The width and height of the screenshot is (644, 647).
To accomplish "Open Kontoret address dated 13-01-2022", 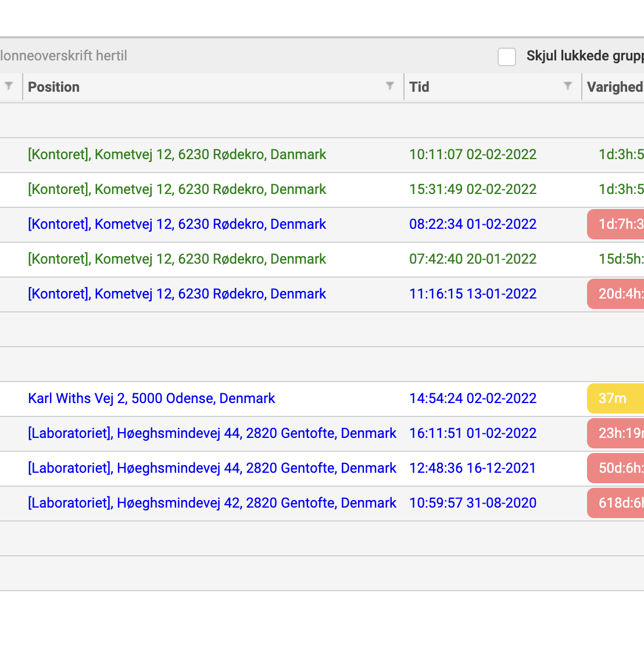I will point(177,294).
